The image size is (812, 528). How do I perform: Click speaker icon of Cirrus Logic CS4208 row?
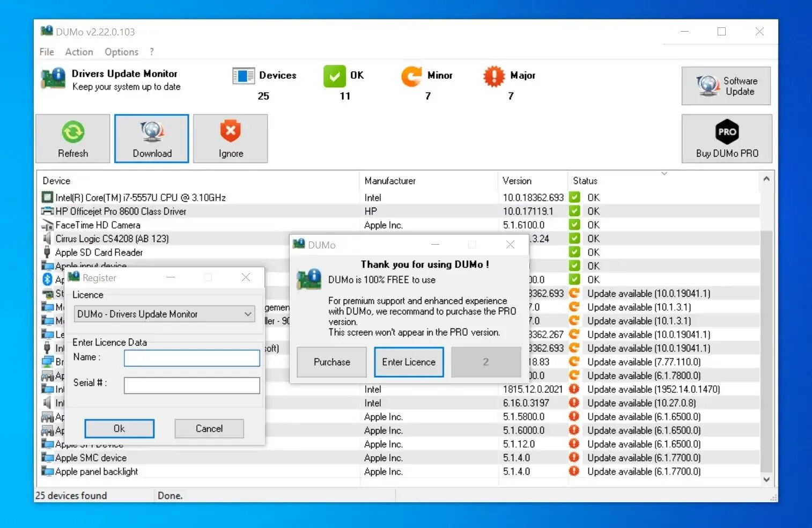[47, 238]
